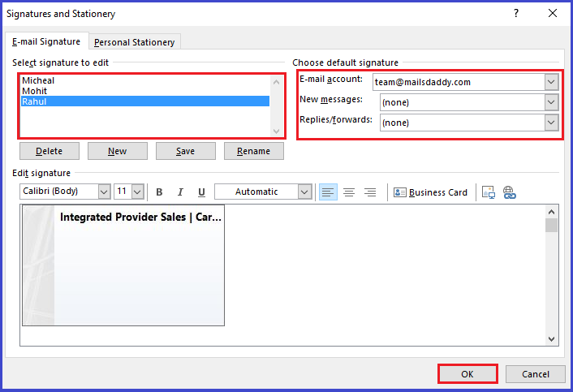Toggle bold formatting in signature editor
Screen dimensions: 573x392
[x=159, y=192]
